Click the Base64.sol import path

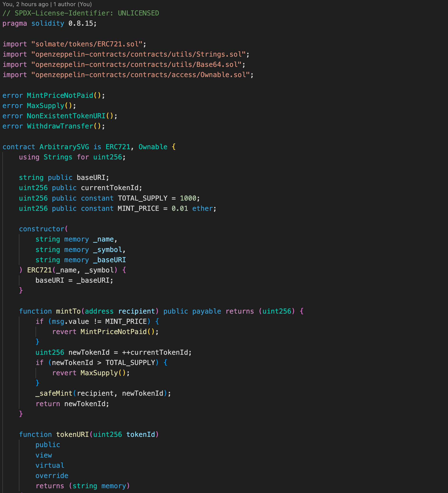point(137,64)
